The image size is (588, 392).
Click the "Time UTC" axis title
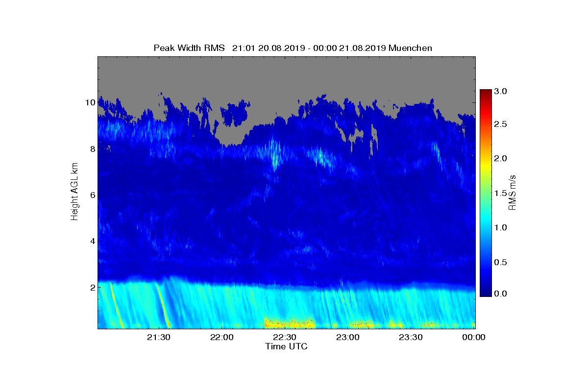[287, 346]
